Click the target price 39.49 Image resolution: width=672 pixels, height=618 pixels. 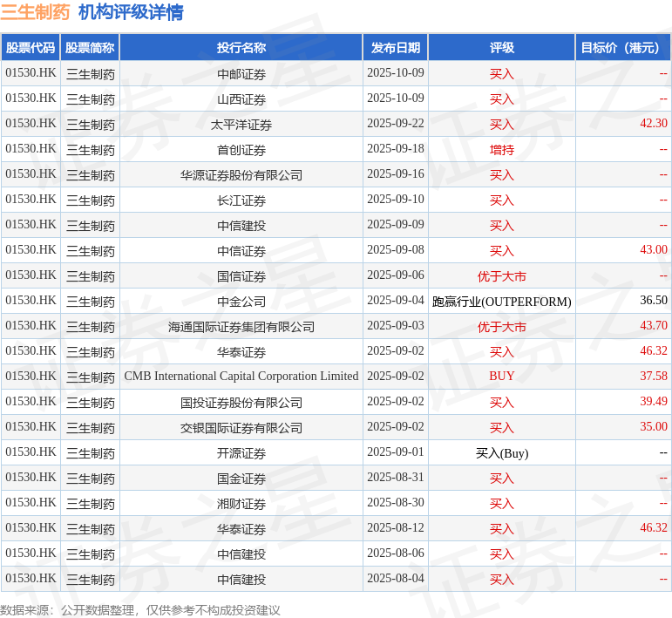pyautogui.click(x=654, y=402)
